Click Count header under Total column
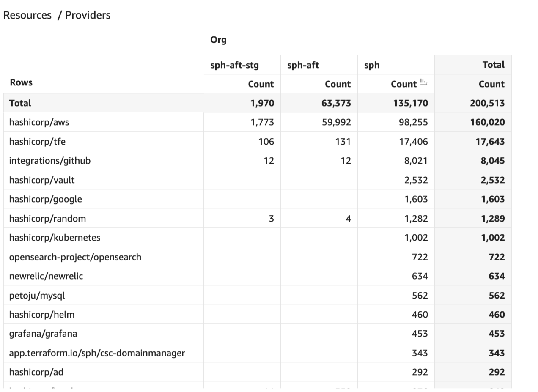 point(491,84)
